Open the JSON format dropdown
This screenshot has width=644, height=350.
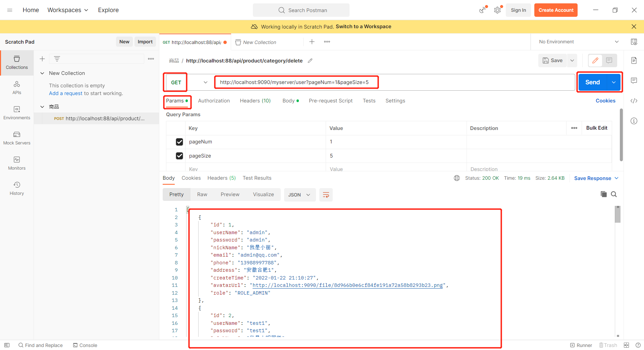point(300,195)
